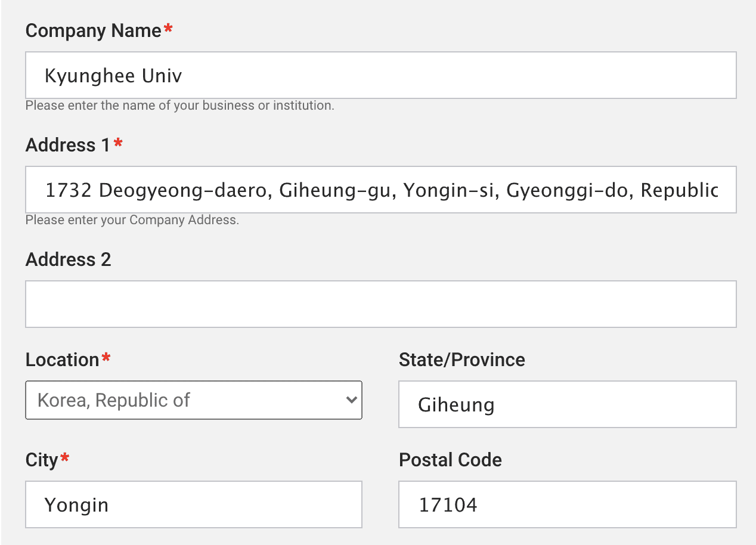
Task: Focus the Address 1 text field
Action: [380, 190]
